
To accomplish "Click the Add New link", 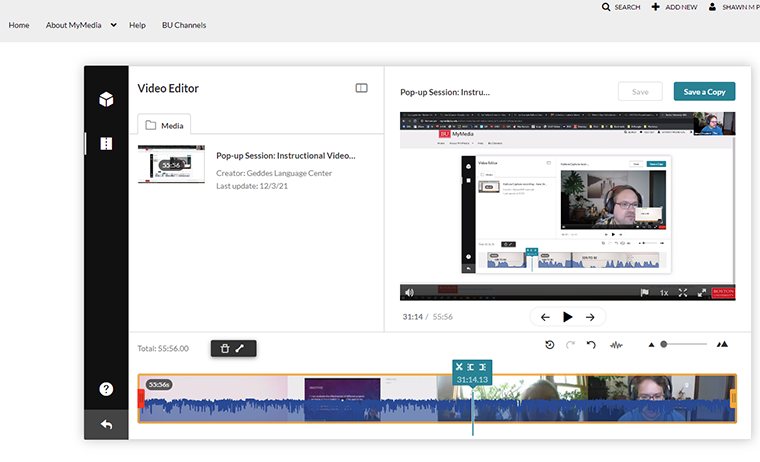I will tap(676, 7).
